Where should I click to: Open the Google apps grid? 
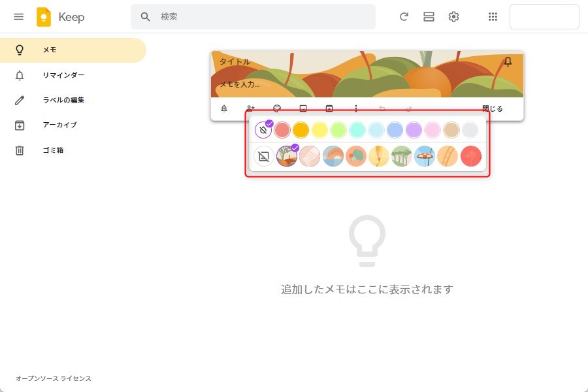coord(493,16)
